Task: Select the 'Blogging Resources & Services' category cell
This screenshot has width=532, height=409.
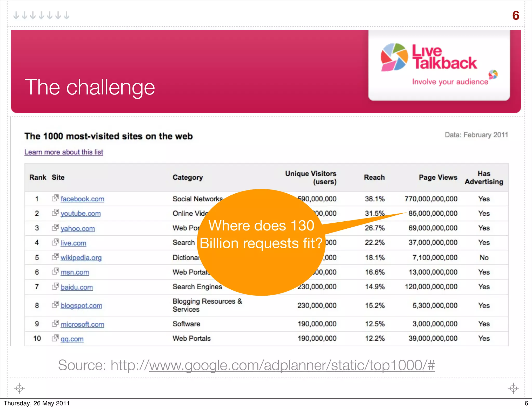Action: [207, 305]
